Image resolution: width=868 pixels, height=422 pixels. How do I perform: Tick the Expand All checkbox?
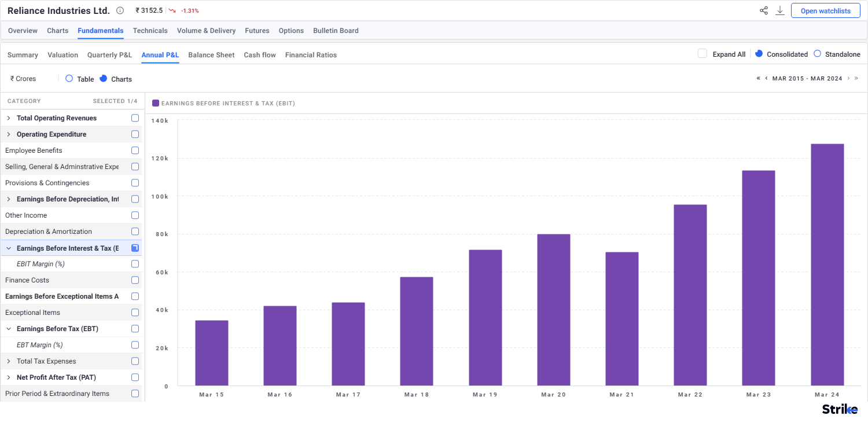click(703, 54)
